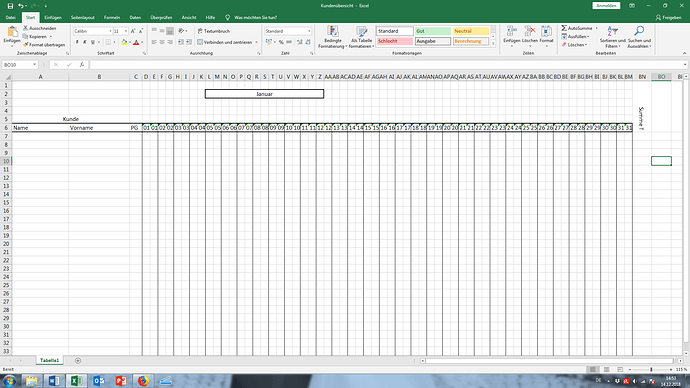Toggle Textumbruch wrap text
Screen dimensions: 690x388
(214, 31)
